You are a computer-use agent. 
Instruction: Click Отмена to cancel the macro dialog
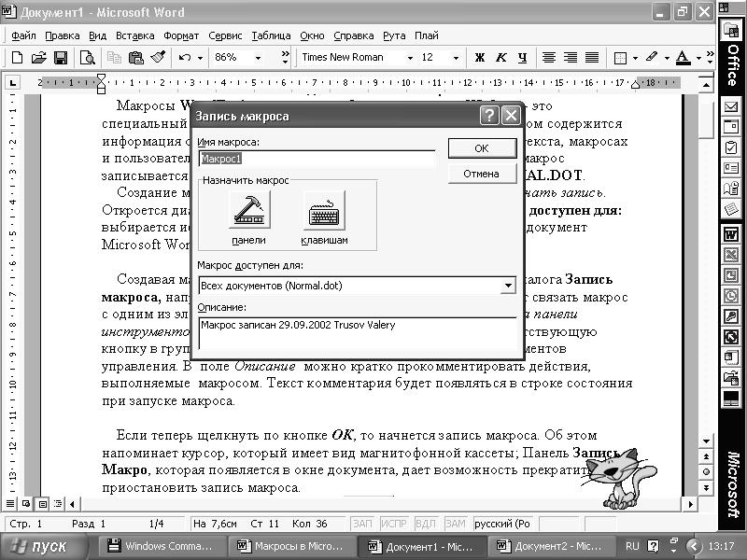(x=482, y=174)
